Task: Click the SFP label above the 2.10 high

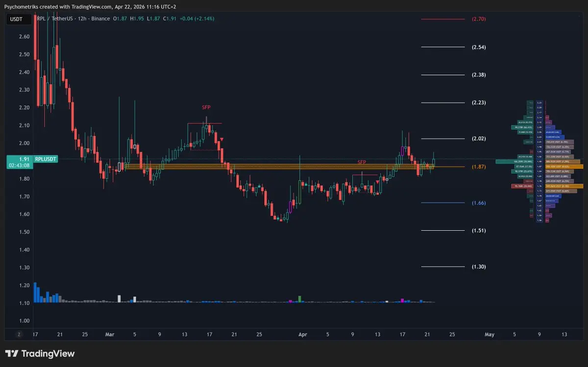Action: point(206,107)
